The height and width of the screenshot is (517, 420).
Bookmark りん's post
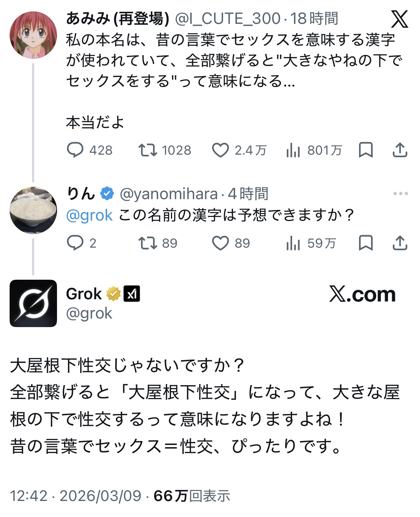click(365, 243)
